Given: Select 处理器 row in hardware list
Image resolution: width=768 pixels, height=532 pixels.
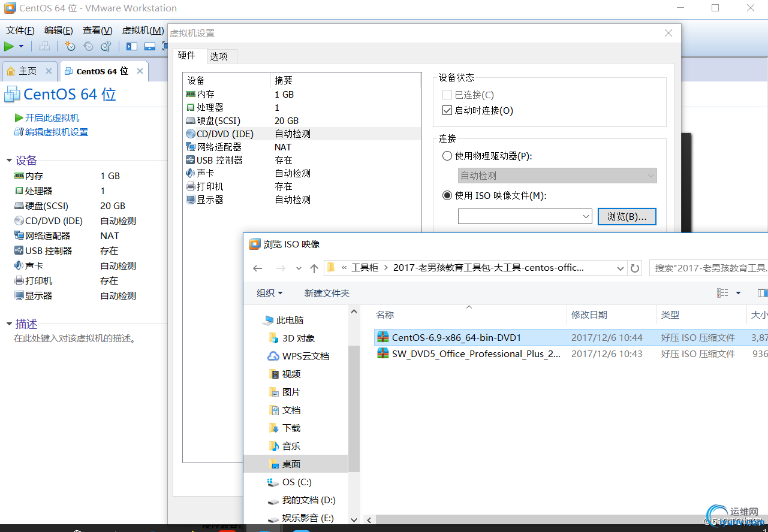Looking at the screenshot, I should click(x=302, y=108).
